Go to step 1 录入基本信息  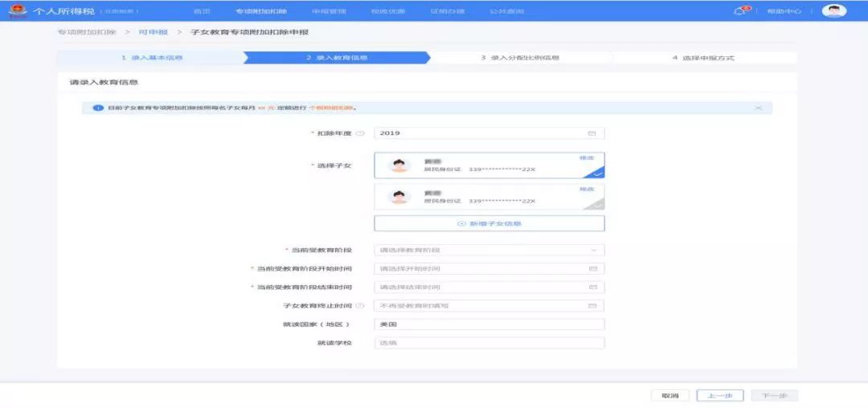(151, 58)
